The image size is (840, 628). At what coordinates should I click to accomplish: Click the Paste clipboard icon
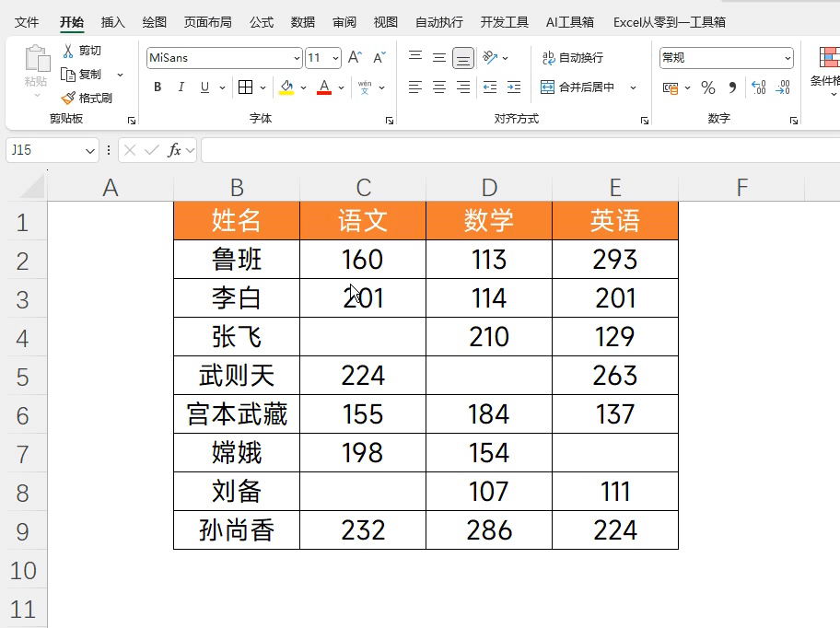point(37,58)
